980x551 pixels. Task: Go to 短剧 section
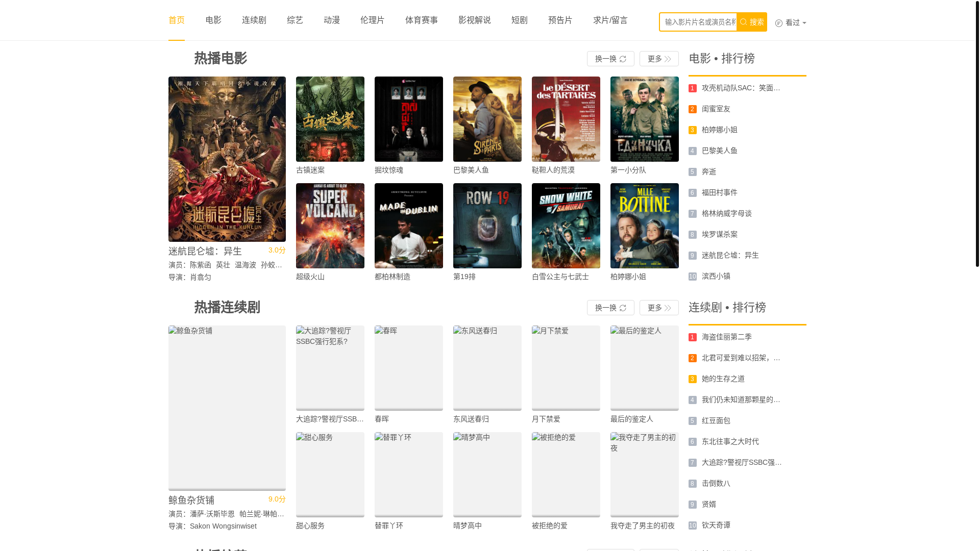coord(520,20)
